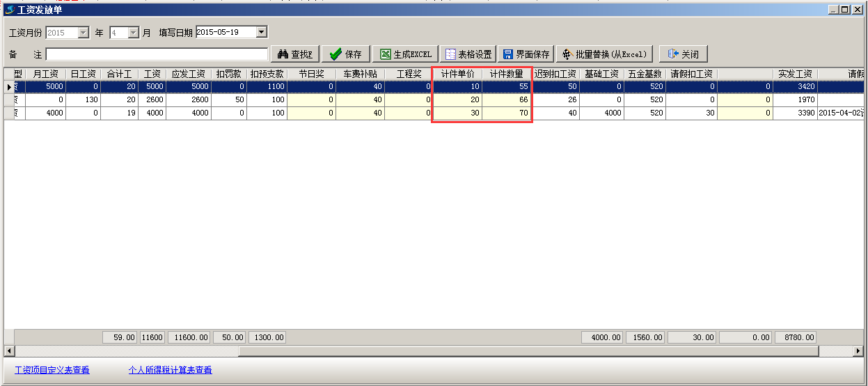Open 工资项目定义表查看 link
The image size is (868, 386).
pos(52,370)
